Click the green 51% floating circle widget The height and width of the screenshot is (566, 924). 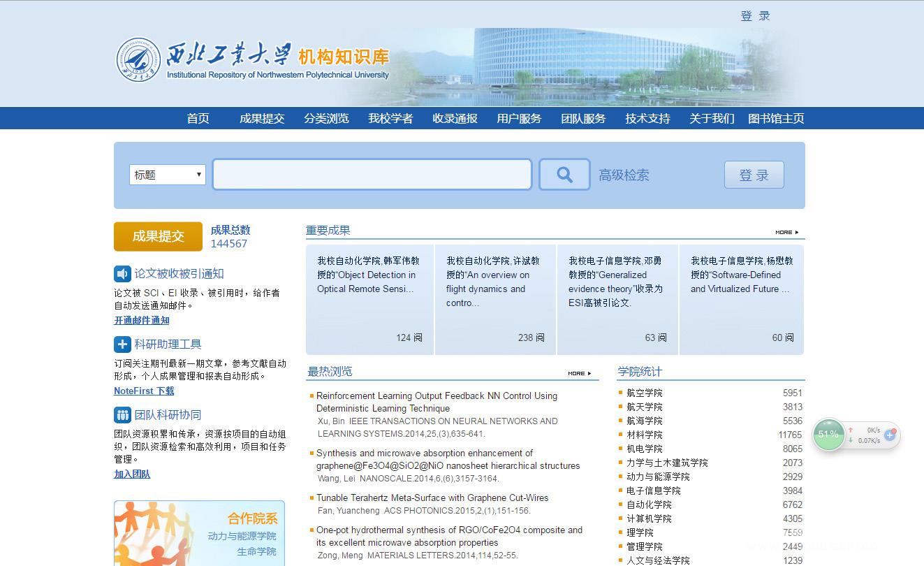[x=828, y=435]
